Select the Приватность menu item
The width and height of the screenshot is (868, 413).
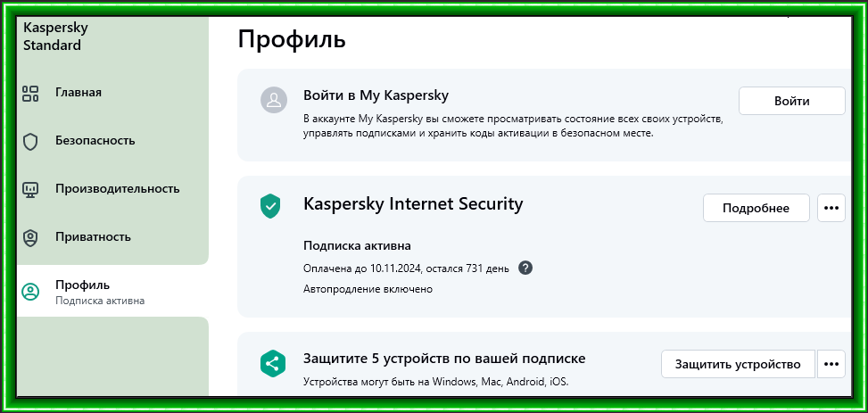coord(93,237)
